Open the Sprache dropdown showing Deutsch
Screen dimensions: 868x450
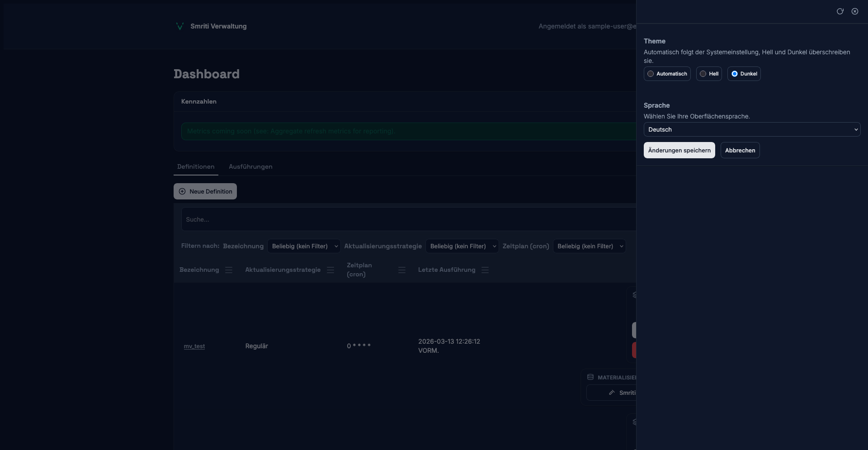[x=752, y=129]
